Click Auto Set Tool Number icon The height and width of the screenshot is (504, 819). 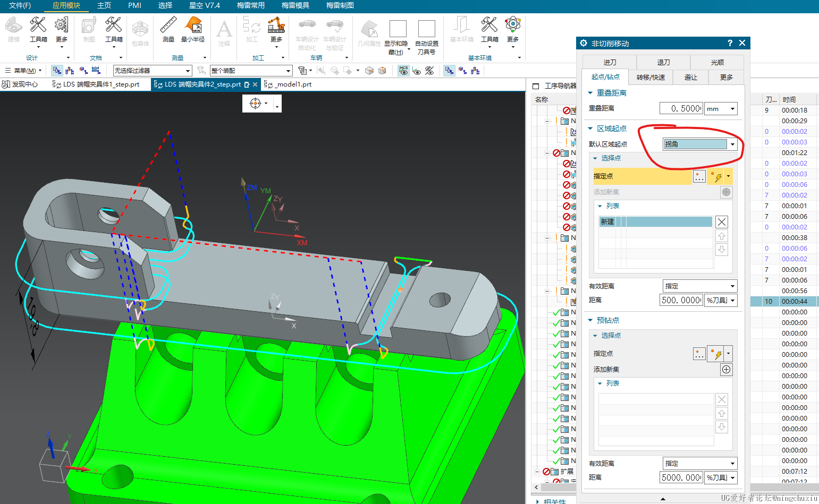click(426, 29)
